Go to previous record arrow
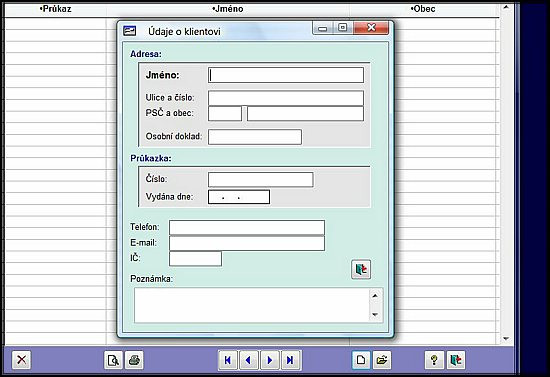This screenshot has height=377, width=550. point(249,360)
